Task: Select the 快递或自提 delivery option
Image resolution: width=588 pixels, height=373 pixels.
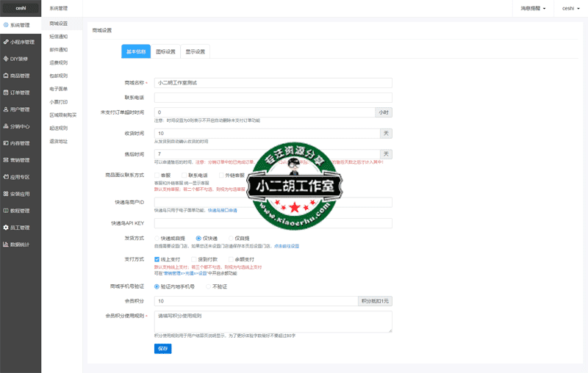Action: [157, 238]
